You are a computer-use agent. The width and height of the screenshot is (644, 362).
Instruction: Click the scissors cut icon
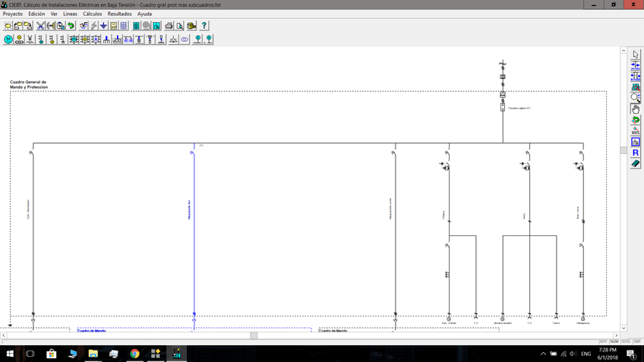(40, 26)
